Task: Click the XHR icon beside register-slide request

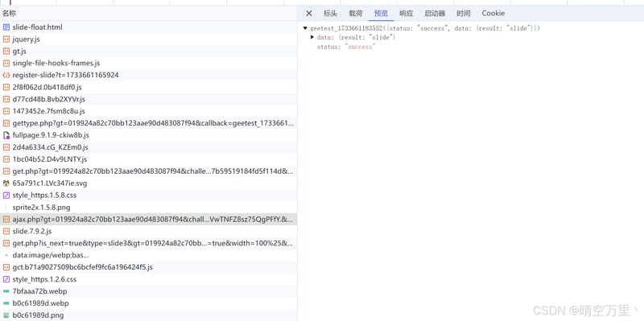Action: [6, 76]
